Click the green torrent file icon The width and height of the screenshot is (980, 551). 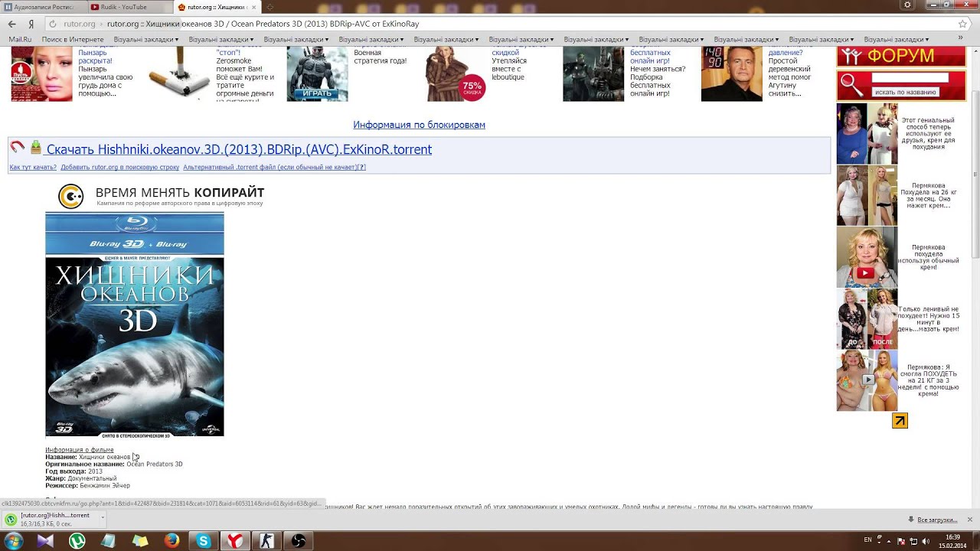(x=35, y=147)
